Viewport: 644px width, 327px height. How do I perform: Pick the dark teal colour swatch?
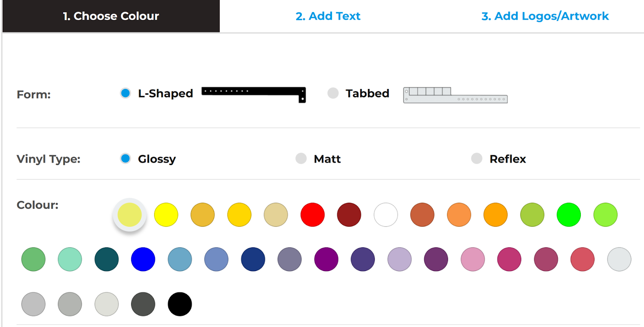point(106,259)
